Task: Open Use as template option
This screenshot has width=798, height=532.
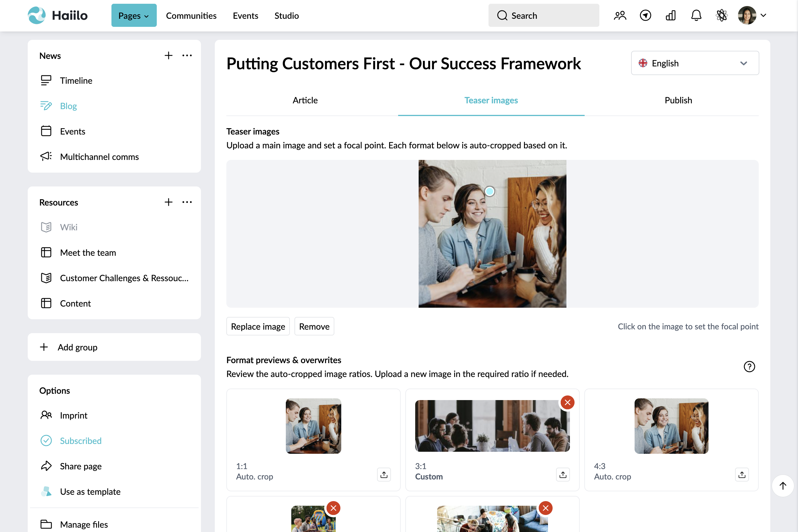Action: click(90, 492)
